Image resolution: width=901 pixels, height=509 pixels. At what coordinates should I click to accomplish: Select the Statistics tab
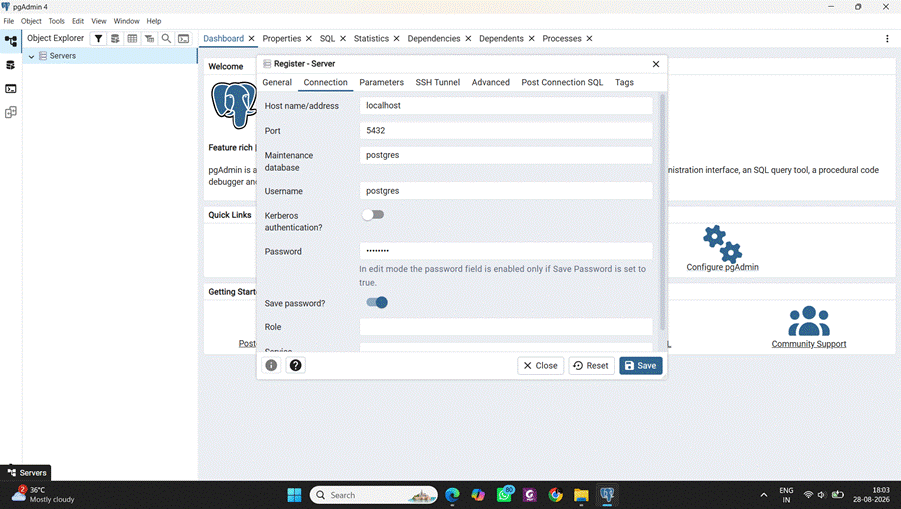tap(371, 38)
